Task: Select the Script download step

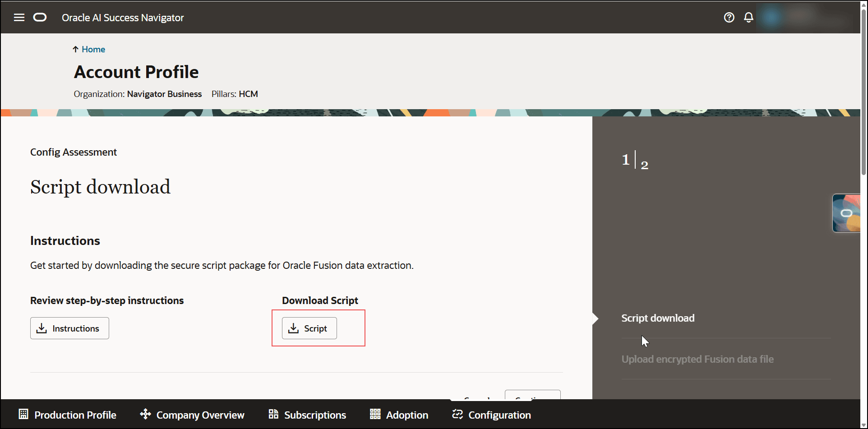Action: click(x=658, y=318)
